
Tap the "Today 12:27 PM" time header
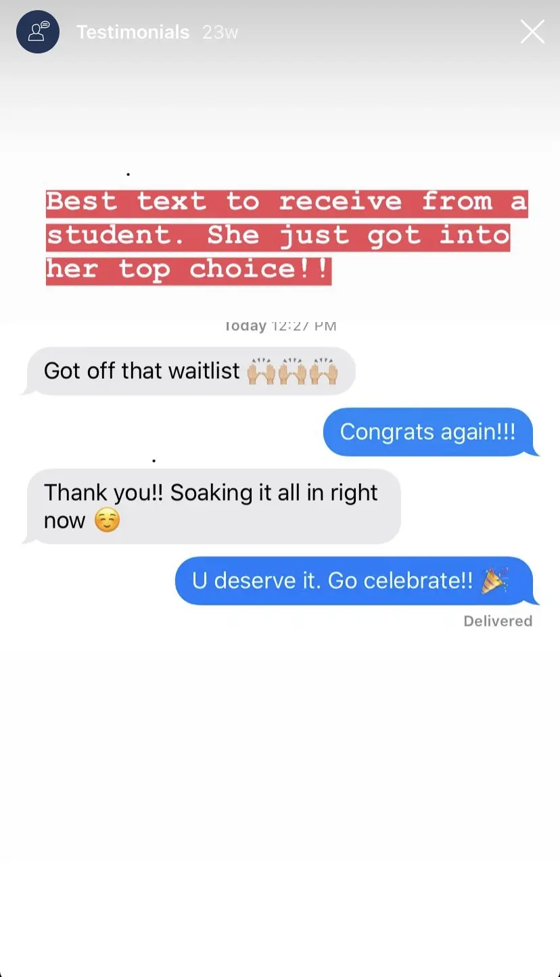point(281,326)
